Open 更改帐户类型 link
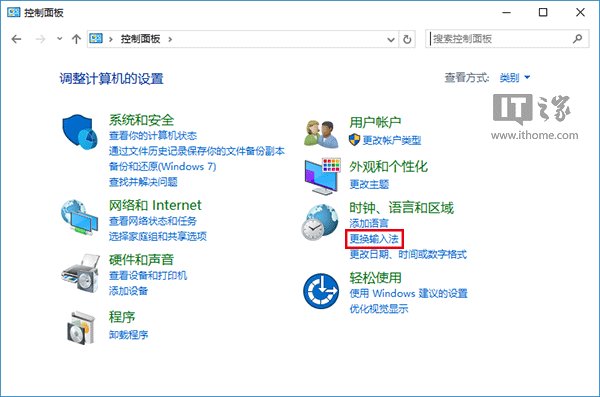Screen dimensions: 600x397 pyautogui.click(x=392, y=140)
